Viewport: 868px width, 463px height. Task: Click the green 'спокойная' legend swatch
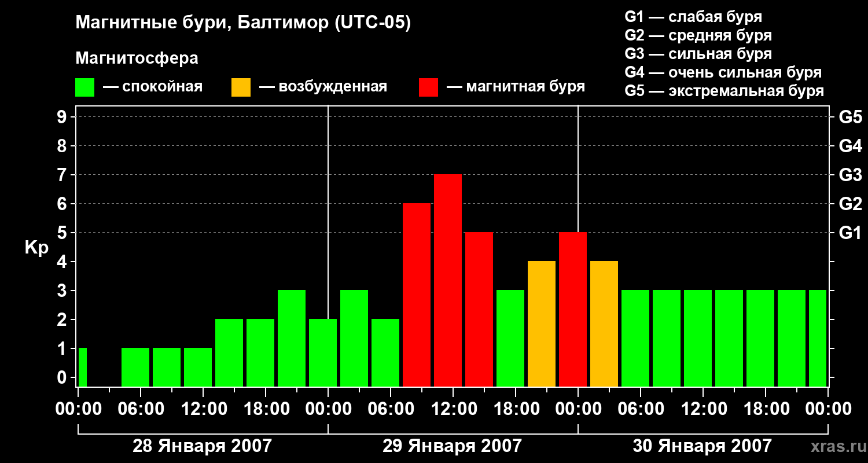tap(84, 87)
